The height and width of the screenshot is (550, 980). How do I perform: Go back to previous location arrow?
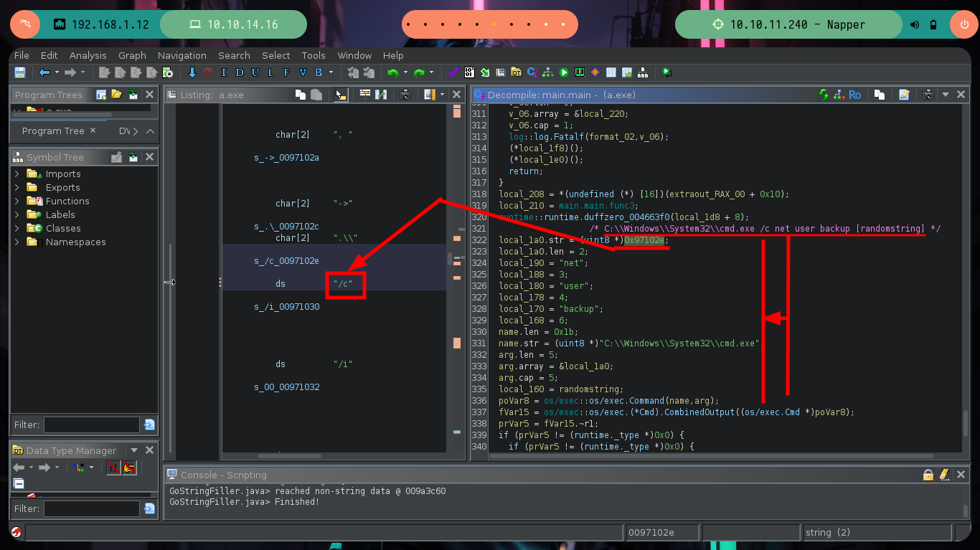(44, 72)
